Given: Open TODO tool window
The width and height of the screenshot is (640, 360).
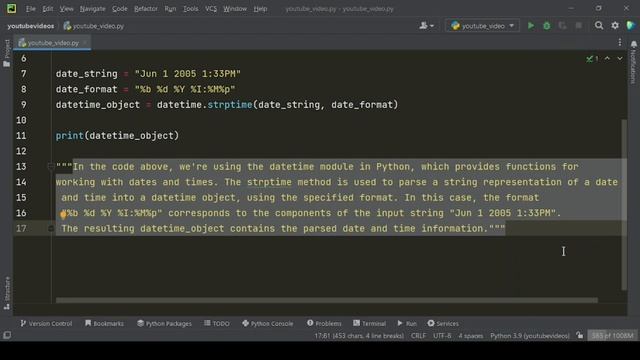Looking at the screenshot, I should pos(217,323).
